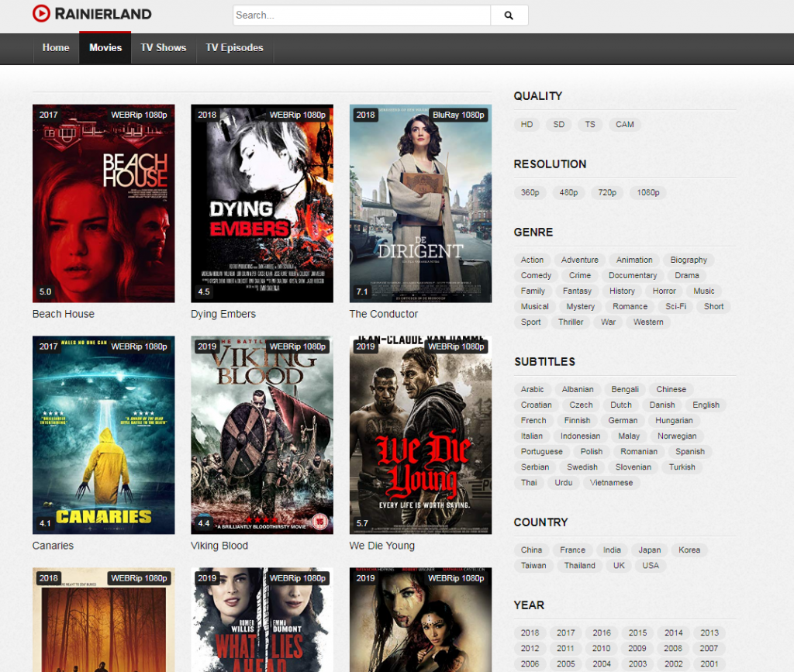The height and width of the screenshot is (672, 794).
Task: Select the Sci-Fi genre tag
Action: point(675,307)
